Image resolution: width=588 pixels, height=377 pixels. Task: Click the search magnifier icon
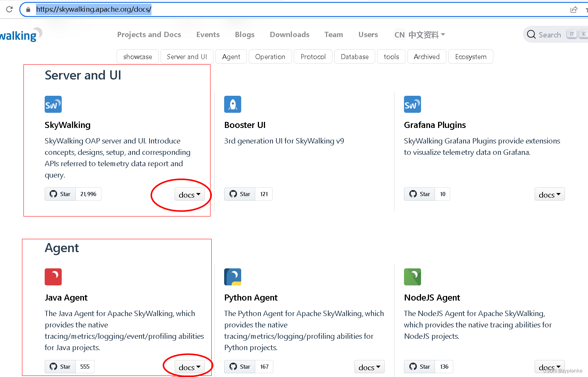pos(531,34)
